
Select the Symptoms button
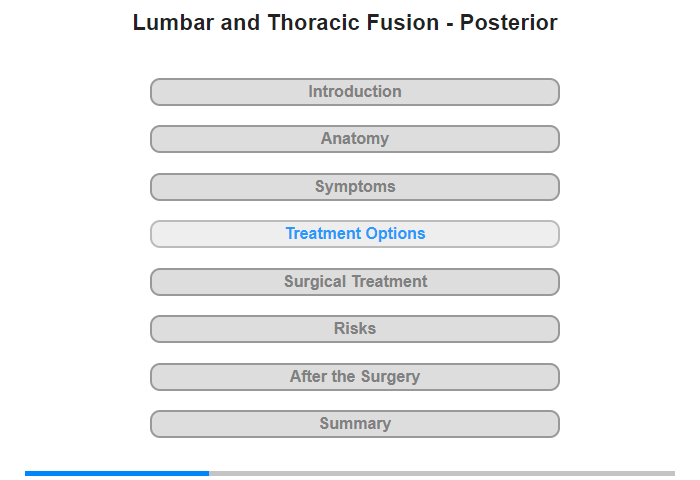point(355,187)
